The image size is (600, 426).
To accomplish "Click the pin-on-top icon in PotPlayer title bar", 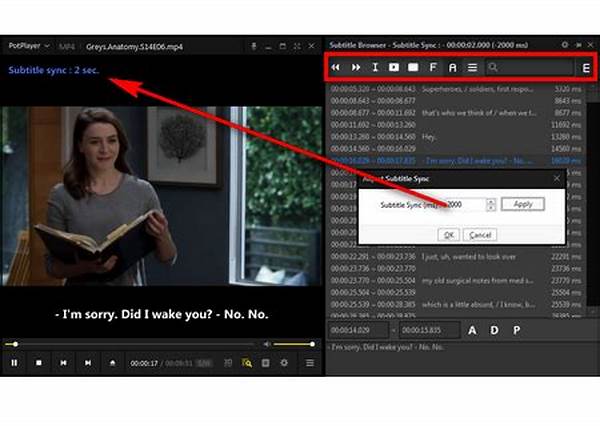I will [x=253, y=46].
